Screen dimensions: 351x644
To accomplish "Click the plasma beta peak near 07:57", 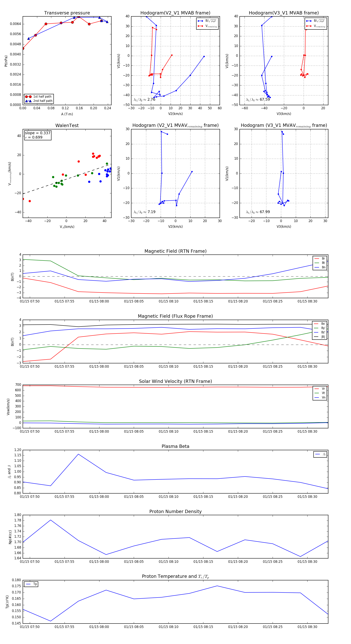I will (x=78, y=454).
